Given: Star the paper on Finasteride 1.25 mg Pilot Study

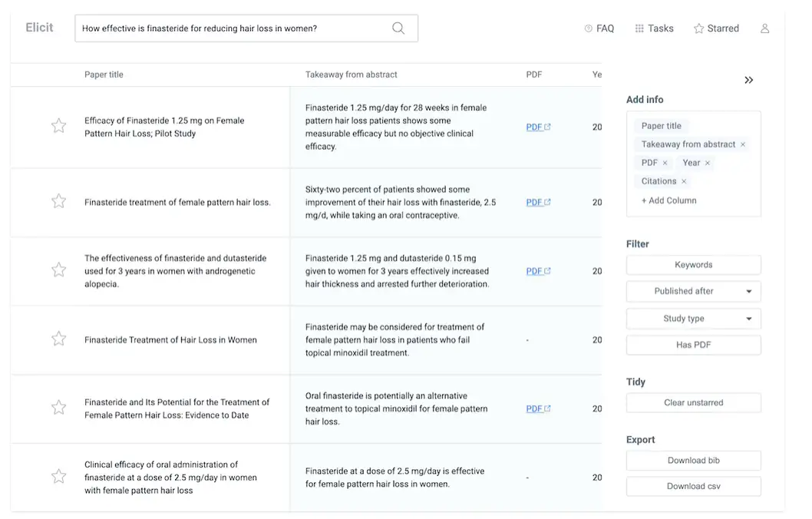Looking at the screenshot, I should [59, 126].
